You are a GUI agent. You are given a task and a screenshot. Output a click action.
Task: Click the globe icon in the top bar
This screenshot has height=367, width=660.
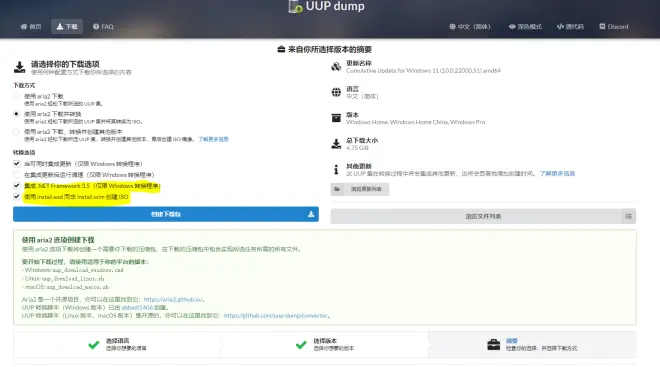[452, 27]
